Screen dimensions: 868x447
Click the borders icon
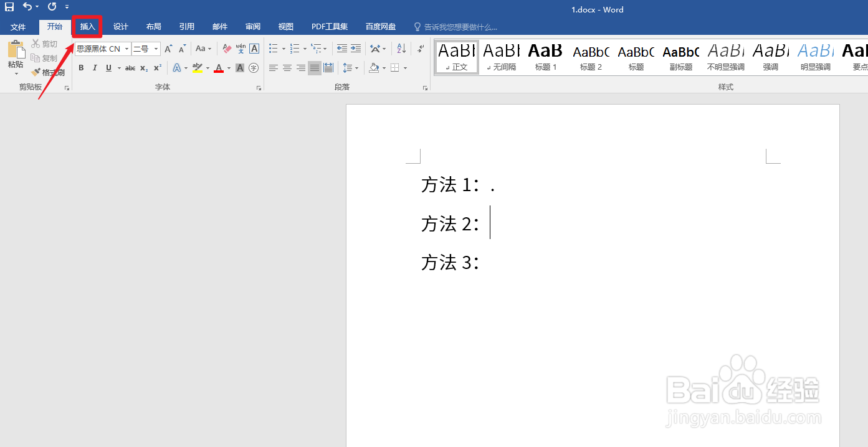[394, 68]
